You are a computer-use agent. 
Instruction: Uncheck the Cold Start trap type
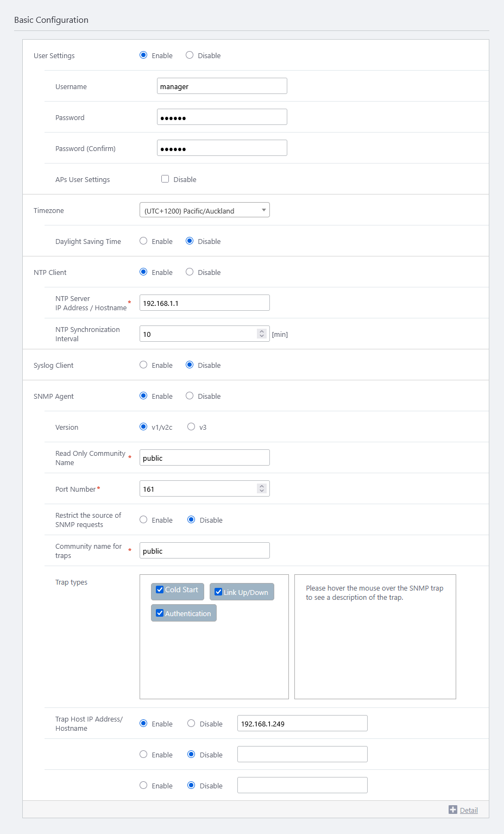pyautogui.click(x=160, y=590)
